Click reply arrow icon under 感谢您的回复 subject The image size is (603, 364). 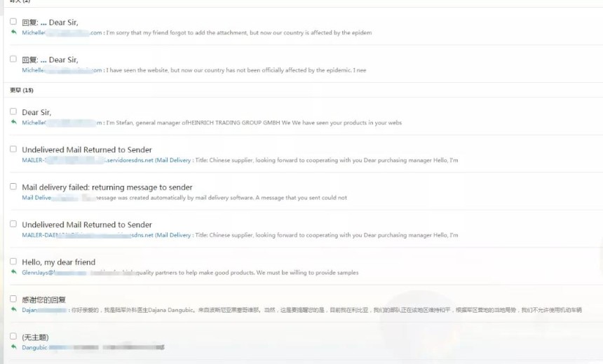[13, 309]
